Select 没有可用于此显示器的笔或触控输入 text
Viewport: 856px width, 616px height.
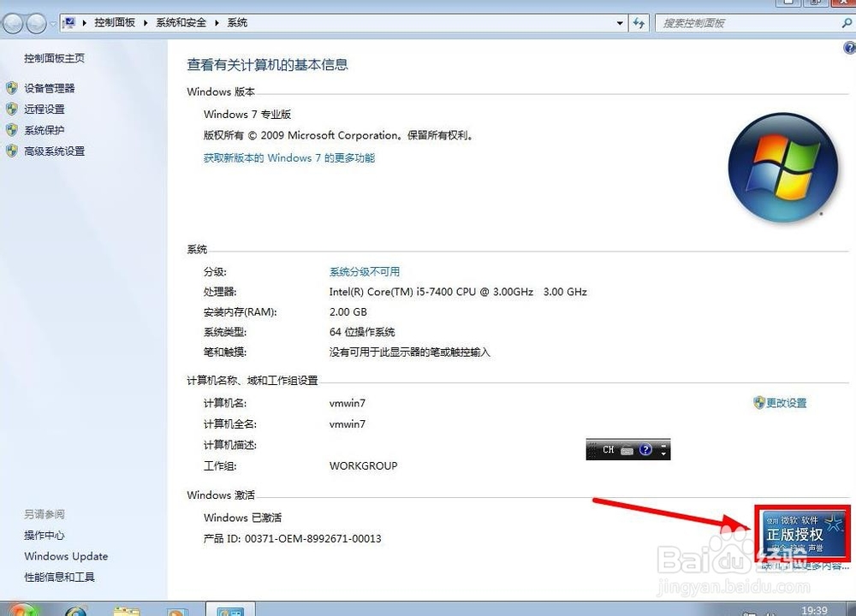point(409,352)
